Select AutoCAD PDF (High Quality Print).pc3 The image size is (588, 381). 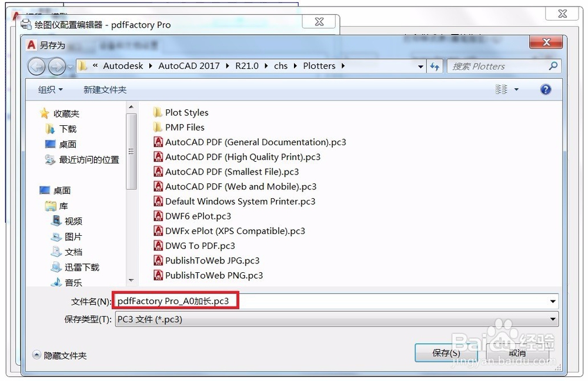(237, 157)
